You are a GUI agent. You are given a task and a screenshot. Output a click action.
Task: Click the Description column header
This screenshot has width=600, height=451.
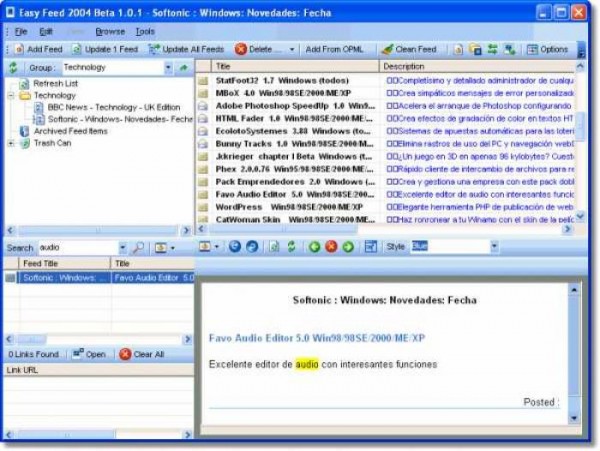[478, 66]
